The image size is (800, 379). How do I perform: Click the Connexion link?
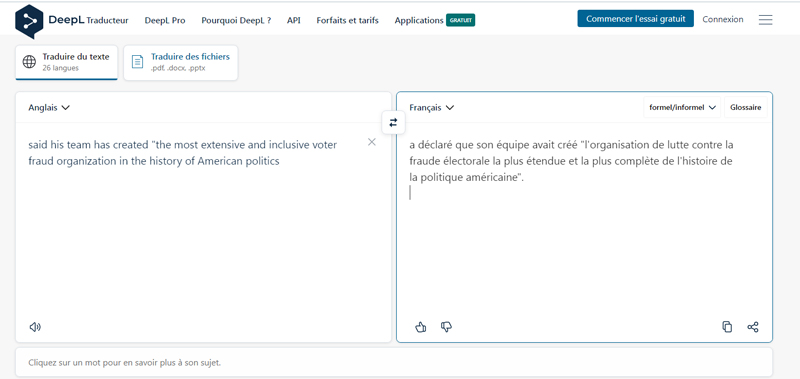(x=722, y=19)
